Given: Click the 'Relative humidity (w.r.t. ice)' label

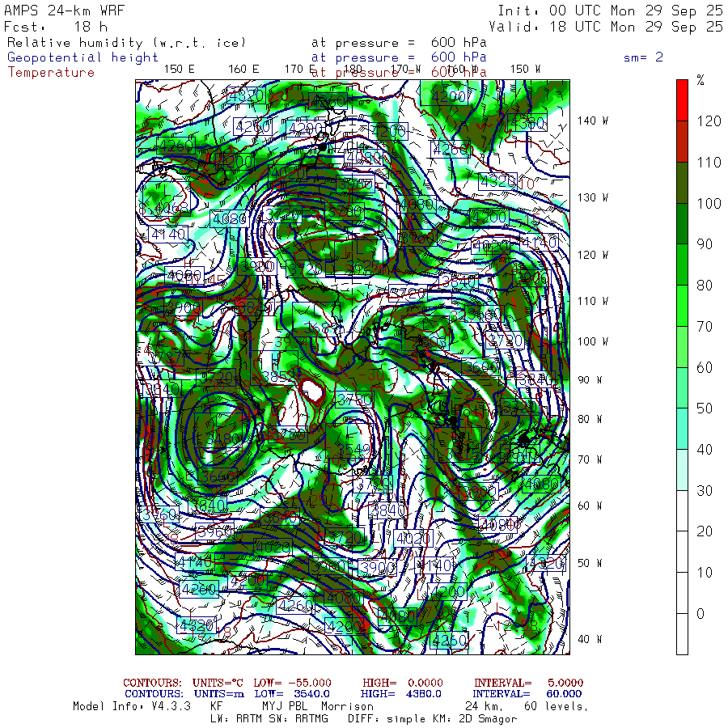Looking at the screenshot, I should [x=126, y=43].
